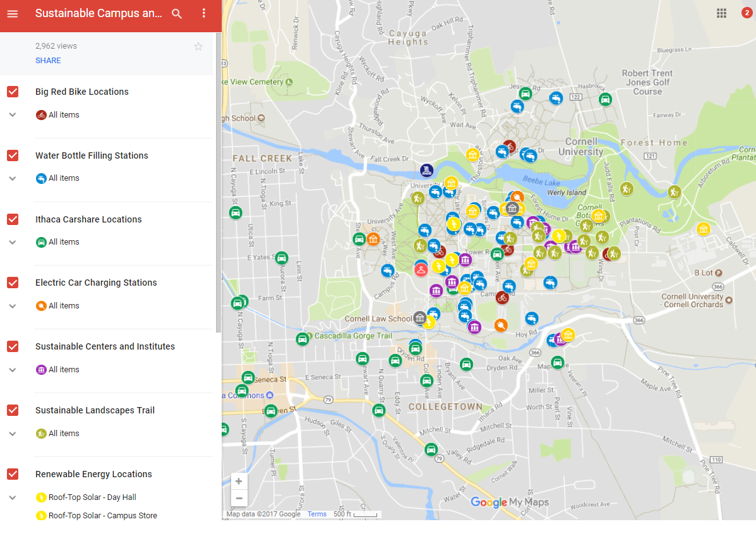Open the Terms link on the map
The width and height of the screenshot is (756, 536).
[317, 515]
